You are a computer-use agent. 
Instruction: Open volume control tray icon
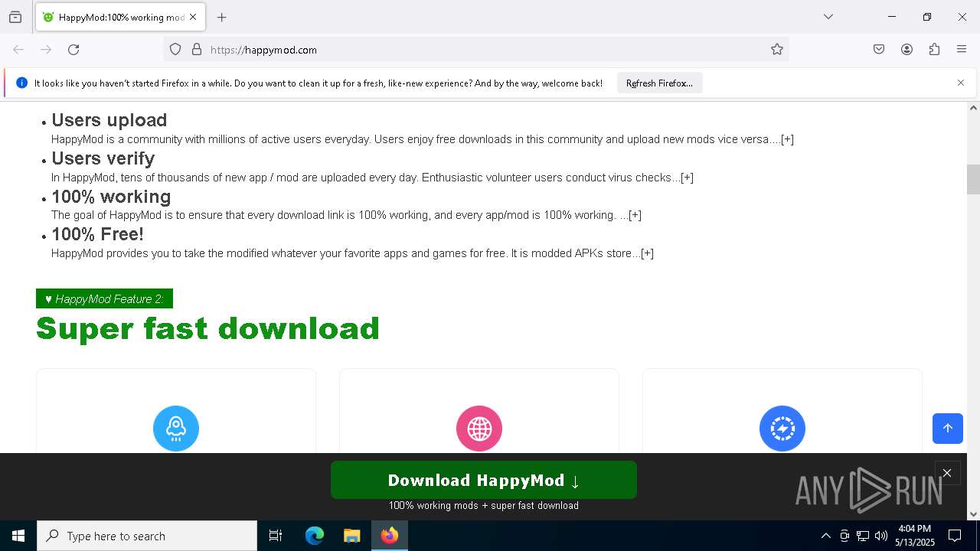click(881, 536)
